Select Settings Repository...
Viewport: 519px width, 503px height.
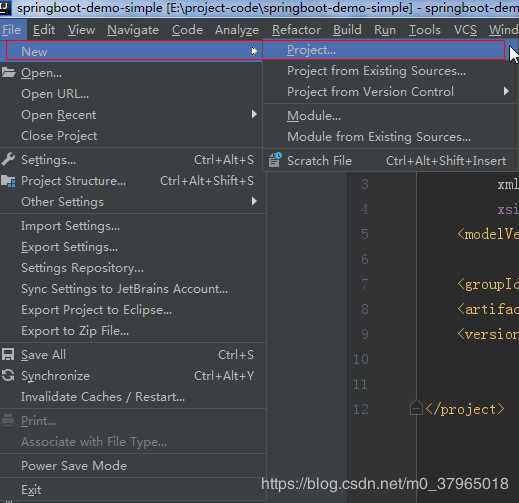coord(132,268)
